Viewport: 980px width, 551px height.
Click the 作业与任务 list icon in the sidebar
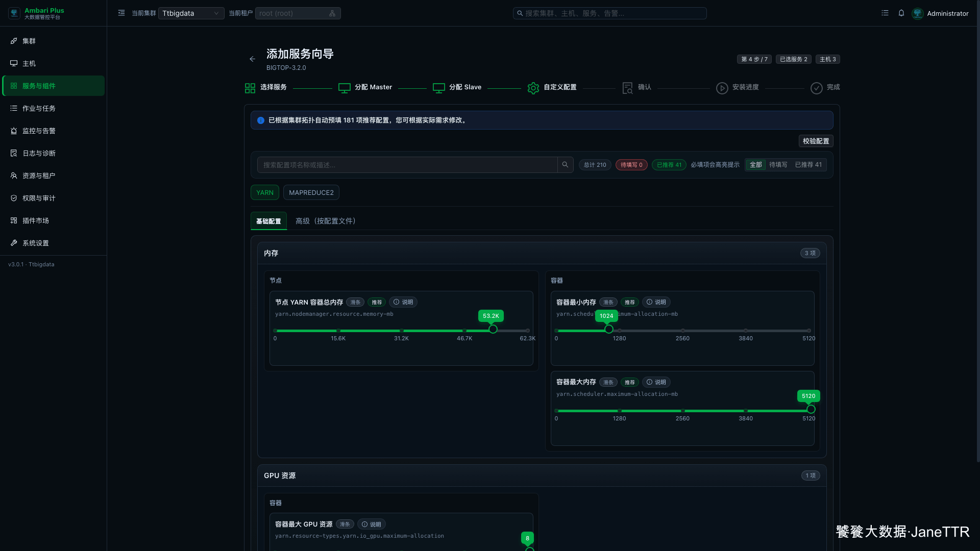(14, 108)
